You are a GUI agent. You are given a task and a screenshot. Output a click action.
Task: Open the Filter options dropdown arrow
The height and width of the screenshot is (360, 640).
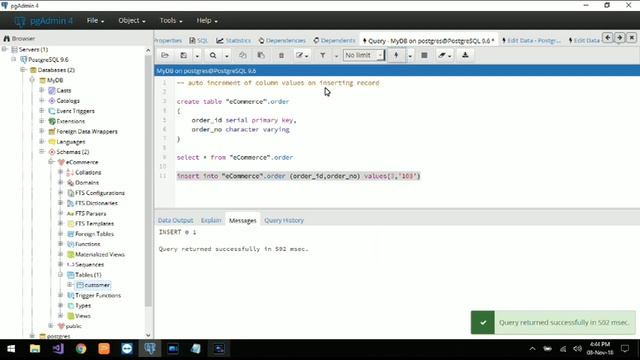pyautogui.click(x=336, y=56)
